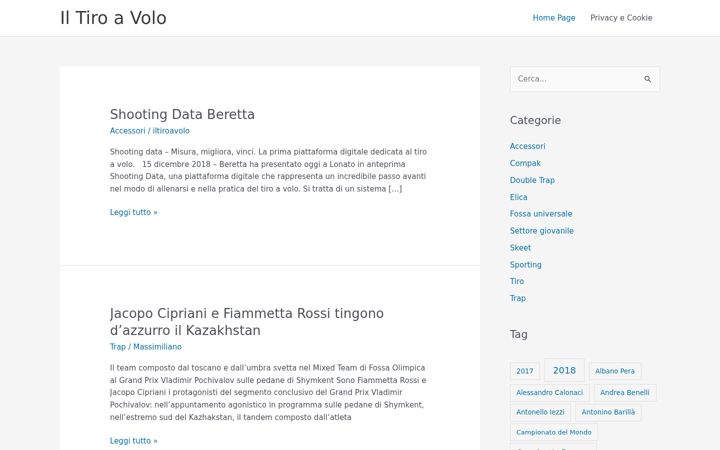Open the Jacopo Cipriani e Fiammetta Rossi article

pyautogui.click(x=247, y=321)
